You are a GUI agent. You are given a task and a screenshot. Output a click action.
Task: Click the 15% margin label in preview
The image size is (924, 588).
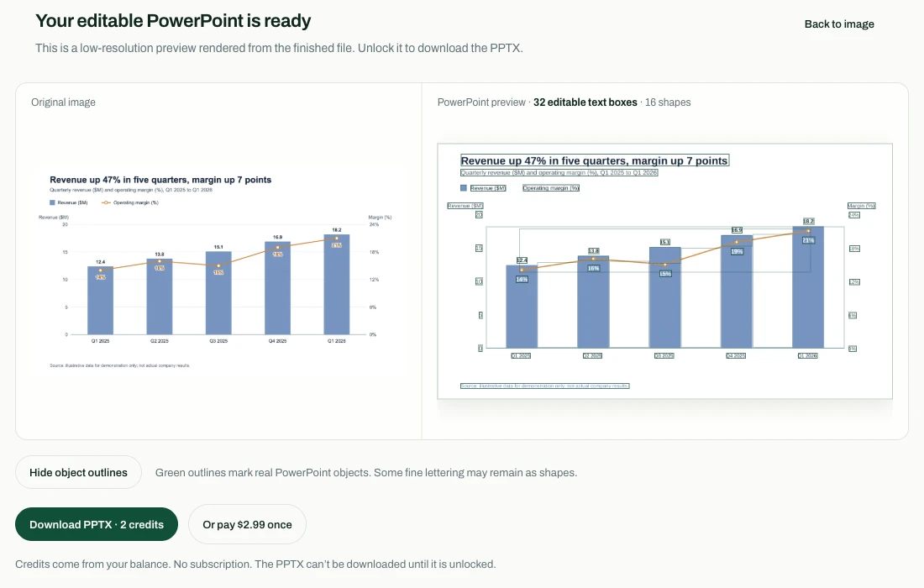(664, 274)
